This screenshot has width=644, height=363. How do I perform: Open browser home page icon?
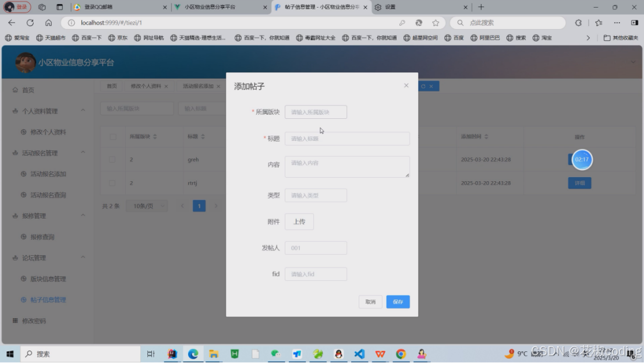(48, 23)
